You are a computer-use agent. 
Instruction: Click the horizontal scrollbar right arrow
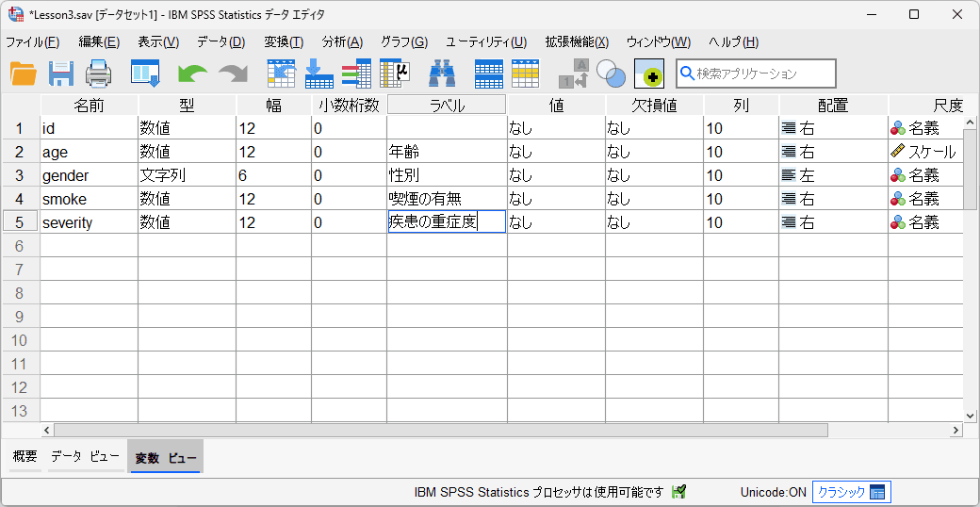tap(955, 430)
